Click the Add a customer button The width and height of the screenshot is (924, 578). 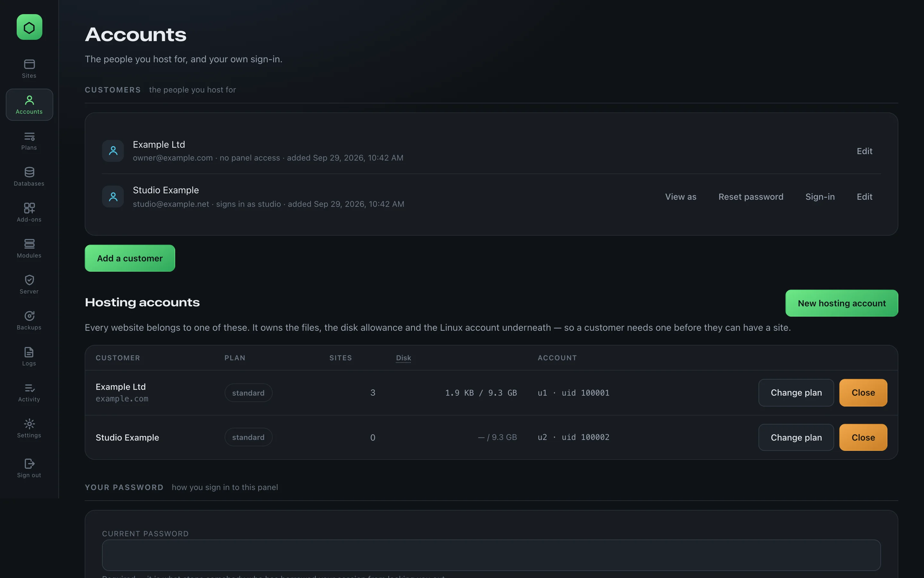pyautogui.click(x=130, y=258)
